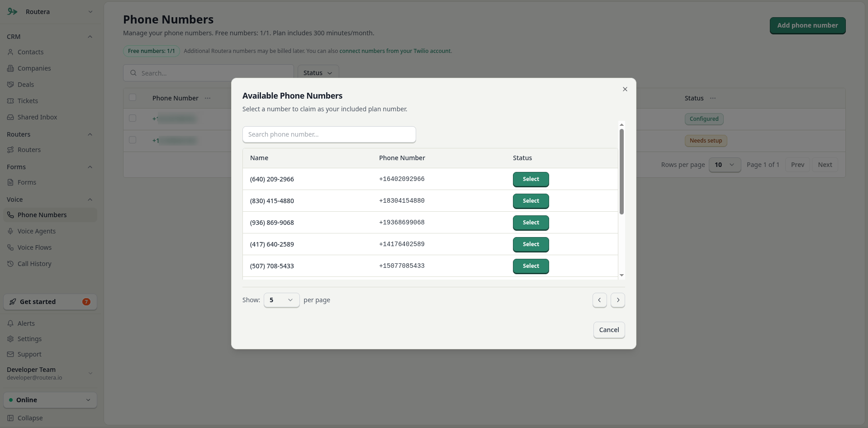
Task: Go to previous page of available numbers
Action: coord(599,300)
